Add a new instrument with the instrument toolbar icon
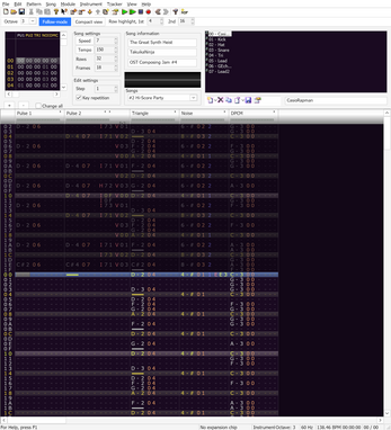This screenshot has width=391, height=430. click(210, 100)
